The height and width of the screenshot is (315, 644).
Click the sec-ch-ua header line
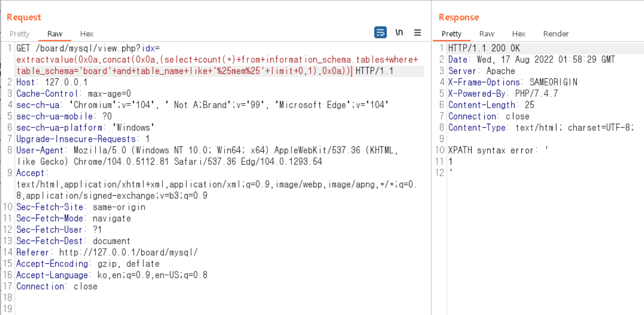(x=202, y=105)
